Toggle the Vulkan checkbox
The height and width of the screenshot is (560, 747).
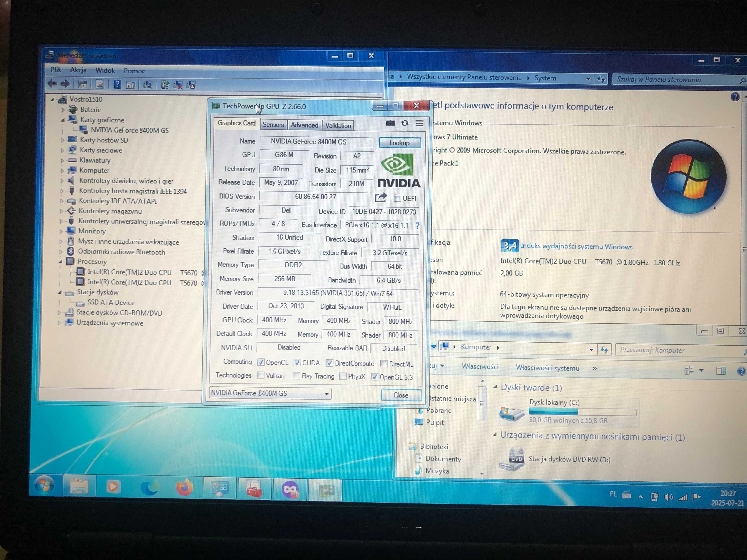pyautogui.click(x=261, y=375)
